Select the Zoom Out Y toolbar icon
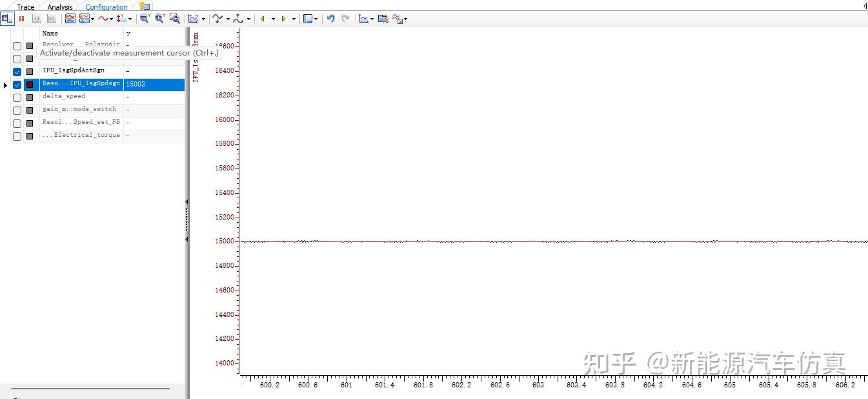The image size is (868, 399). [145, 18]
